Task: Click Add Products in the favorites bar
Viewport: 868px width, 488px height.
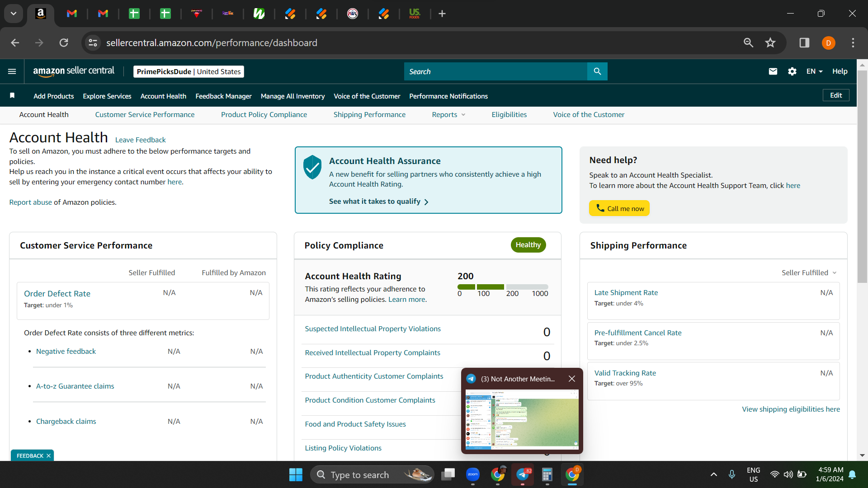Action: [x=54, y=96]
